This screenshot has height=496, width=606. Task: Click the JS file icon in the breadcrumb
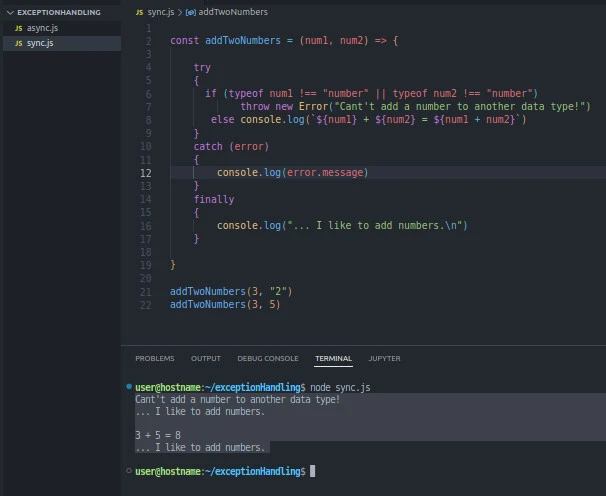tap(140, 12)
